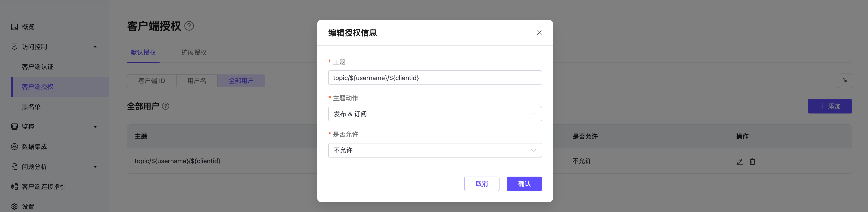Select the 客户端 ID segment option
868x212 pixels.
point(152,81)
